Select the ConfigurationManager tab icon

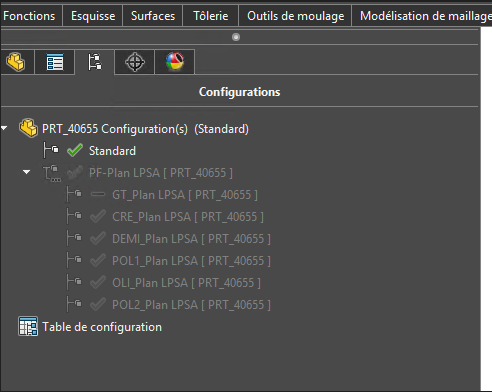[95, 62]
